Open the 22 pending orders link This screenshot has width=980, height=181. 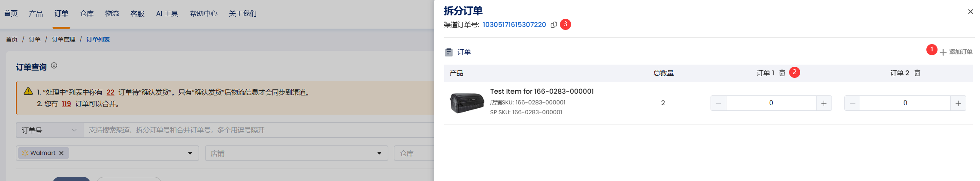pos(110,92)
